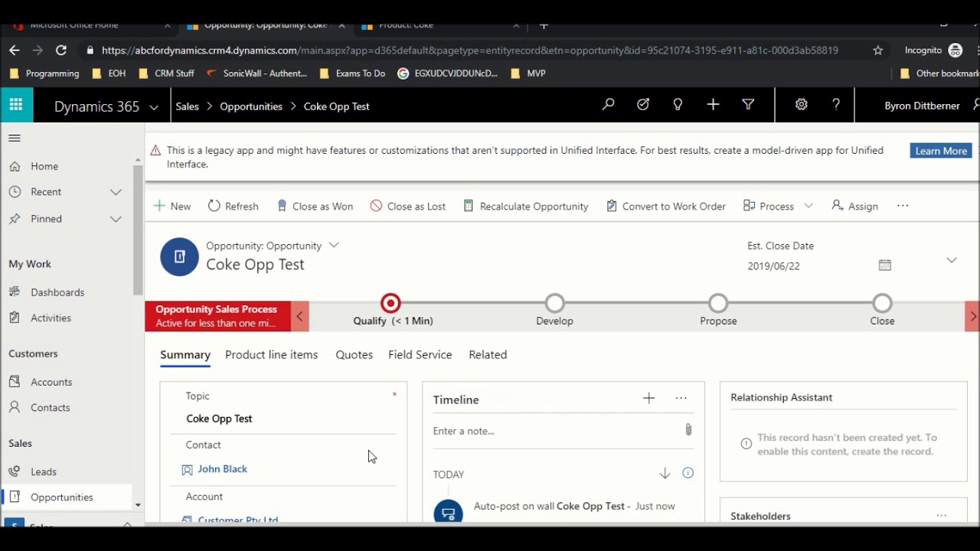Select the Propose stage circle

tap(718, 303)
